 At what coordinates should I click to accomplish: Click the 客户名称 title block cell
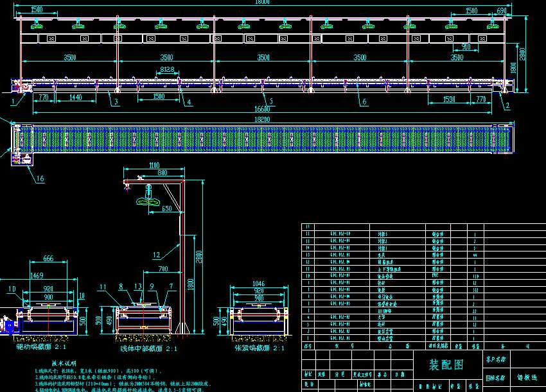pos(496,359)
